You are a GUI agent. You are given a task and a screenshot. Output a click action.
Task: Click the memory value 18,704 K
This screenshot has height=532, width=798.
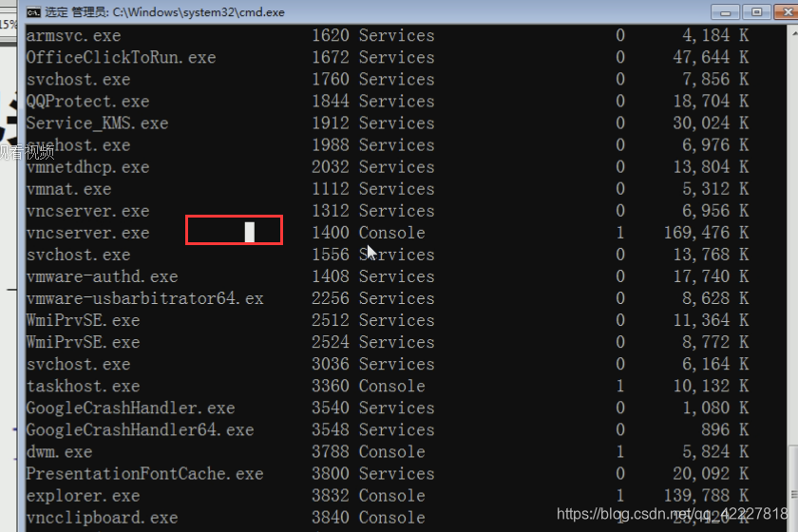click(x=711, y=102)
